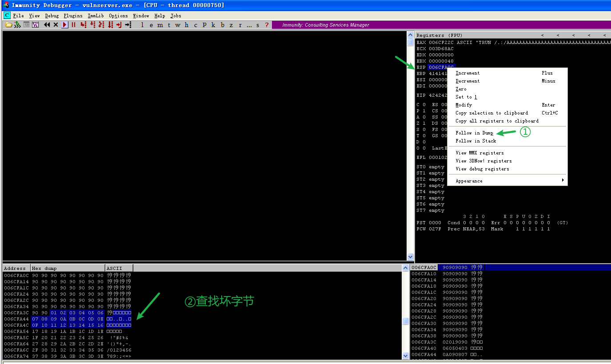Screen dimensions: 611x364
Task: Select 'View MMX registers'
Action: pos(507,153)
